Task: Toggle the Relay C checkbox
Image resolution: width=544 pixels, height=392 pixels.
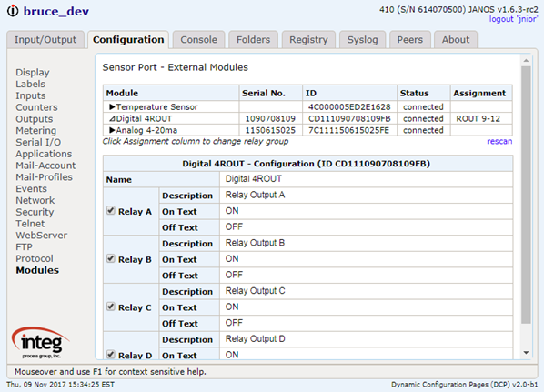Action: [x=111, y=307]
